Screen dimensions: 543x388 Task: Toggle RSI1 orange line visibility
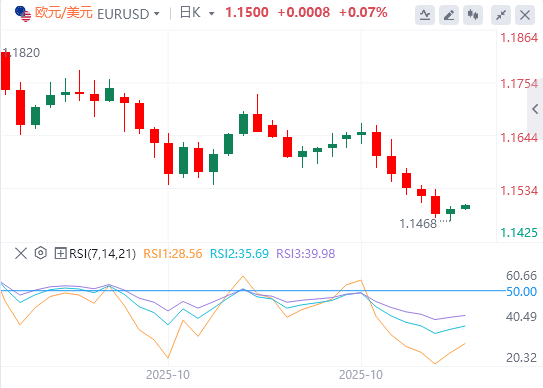tap(173, 254)
